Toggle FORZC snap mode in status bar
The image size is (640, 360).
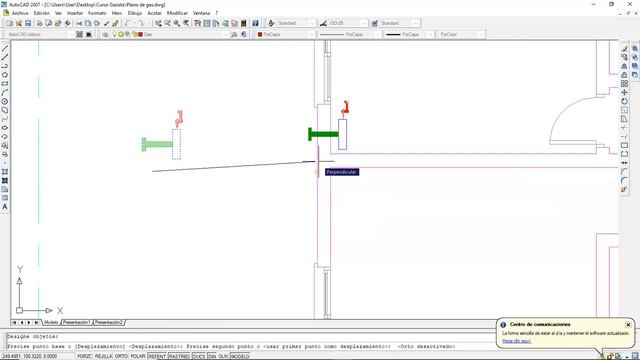tap(84, 356)
